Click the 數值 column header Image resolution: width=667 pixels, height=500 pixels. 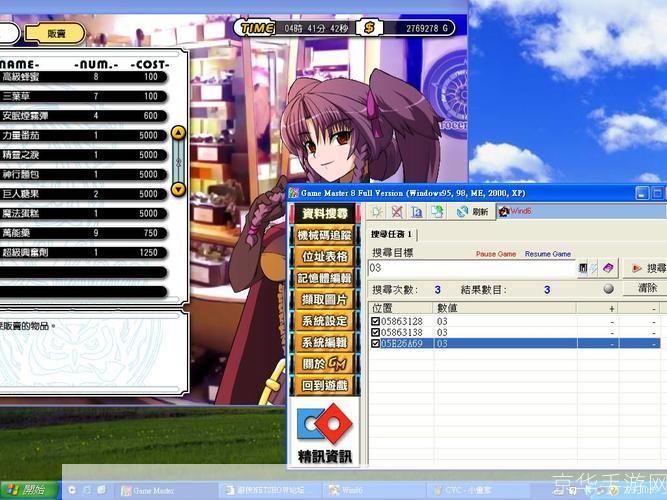click(x=505, y=308)
